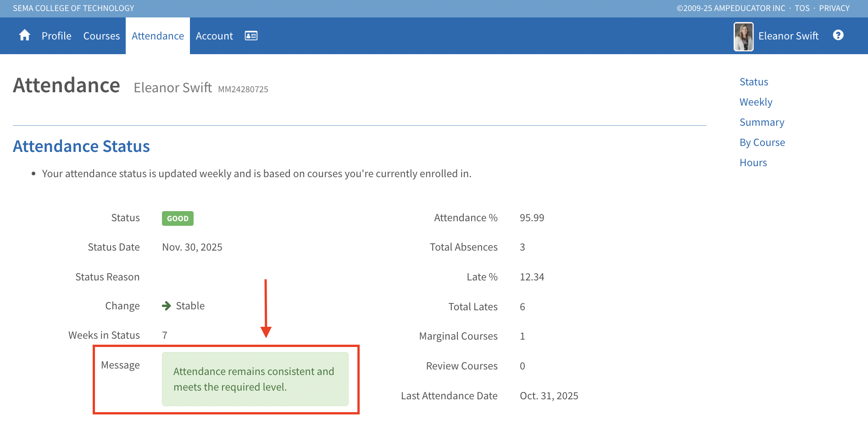Click the green Stable arrow icon

167,306
